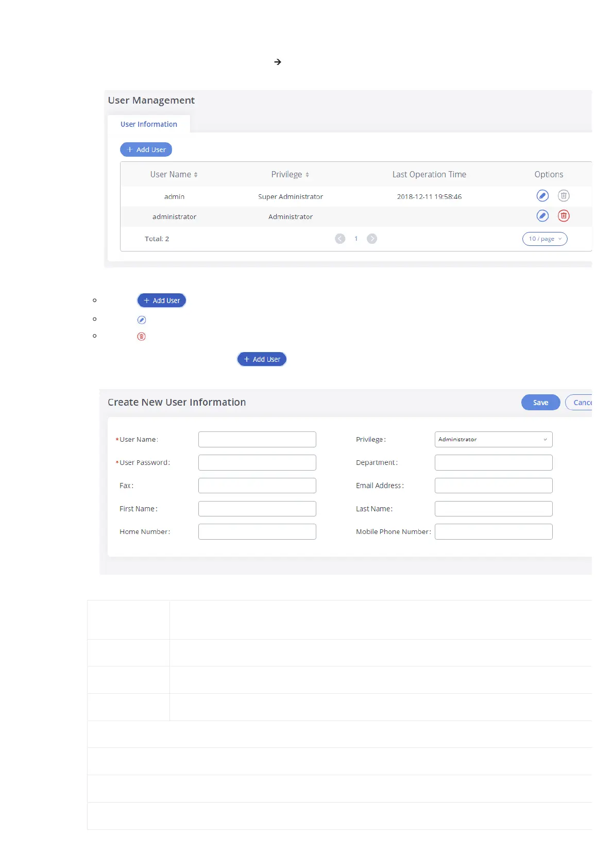
Task: Delete the administrator user with red trash icon
Action: (564, 216)
